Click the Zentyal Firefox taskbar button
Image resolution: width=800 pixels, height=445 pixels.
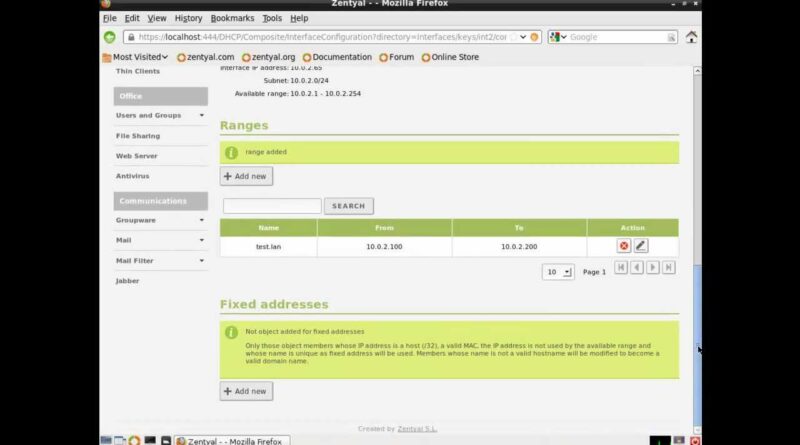(232, 440)
